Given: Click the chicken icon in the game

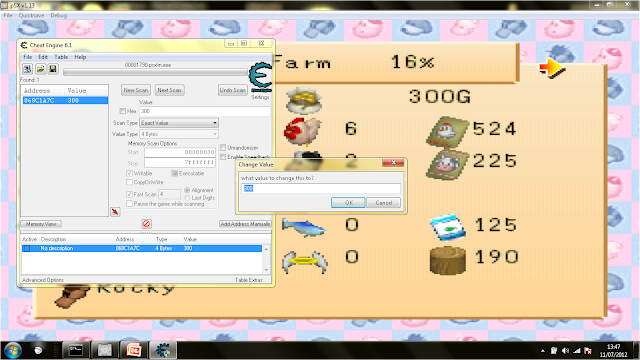Looking at the screenshot, I should click(302, 131).
